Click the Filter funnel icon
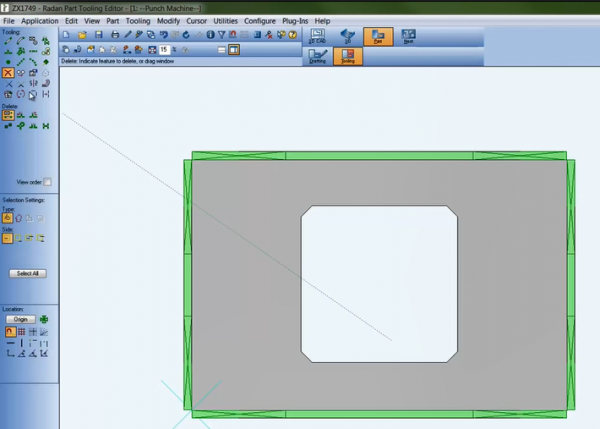The width and height of the screenshot is (600, 429). pos(221,34)
